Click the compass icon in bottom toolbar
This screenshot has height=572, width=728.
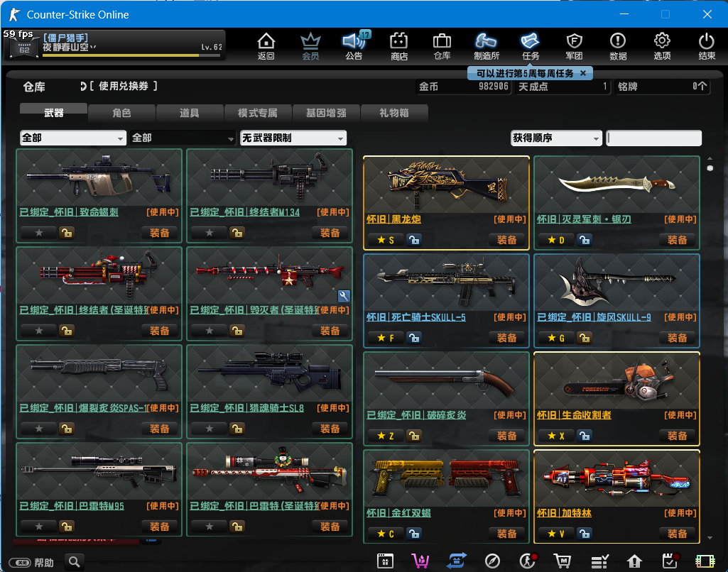tap(492, 561)
